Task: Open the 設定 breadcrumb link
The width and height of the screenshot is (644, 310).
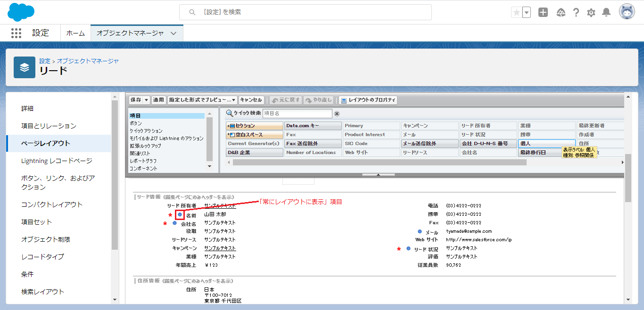Action: (x=44, y=61)
